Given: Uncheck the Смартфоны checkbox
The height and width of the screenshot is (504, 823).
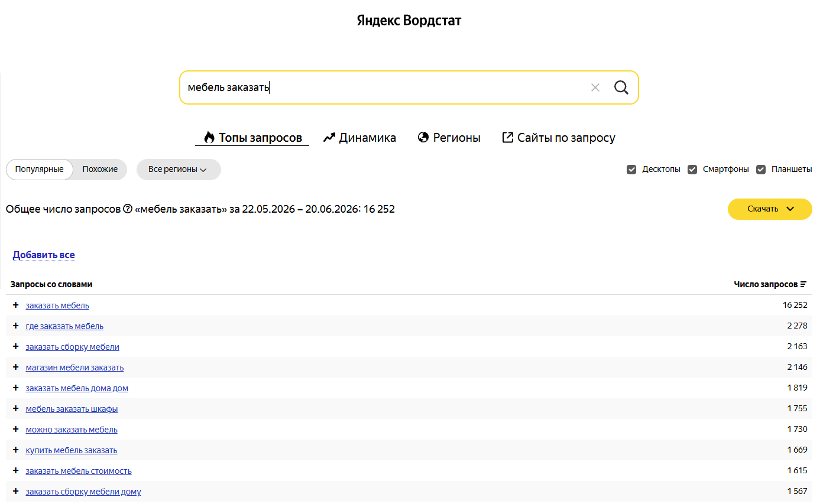Looking at the screenshot, I should (692, 170).
